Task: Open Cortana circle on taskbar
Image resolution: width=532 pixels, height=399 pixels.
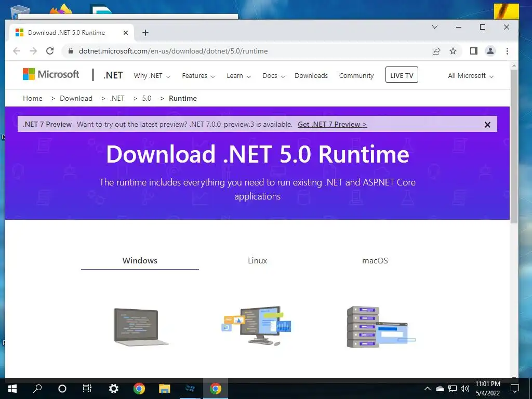Action: point(62,389)
